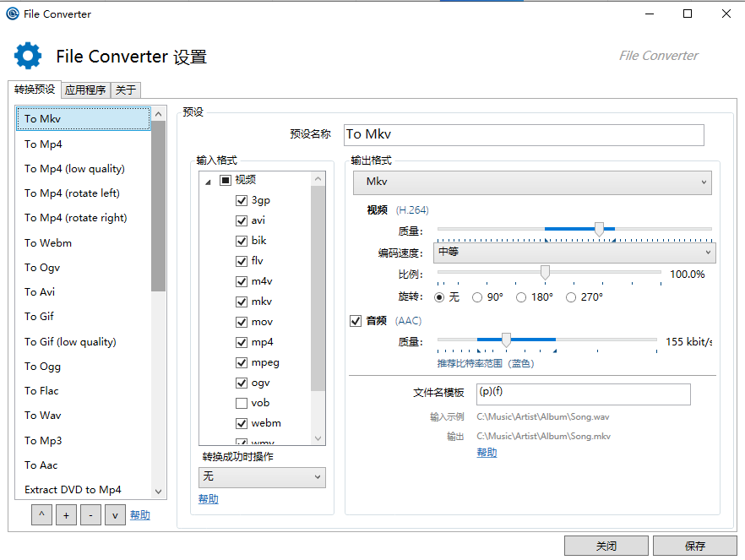Click the ^ button to move preset up
The width and height of the screenshot is (745, 560).
(41, 514)
